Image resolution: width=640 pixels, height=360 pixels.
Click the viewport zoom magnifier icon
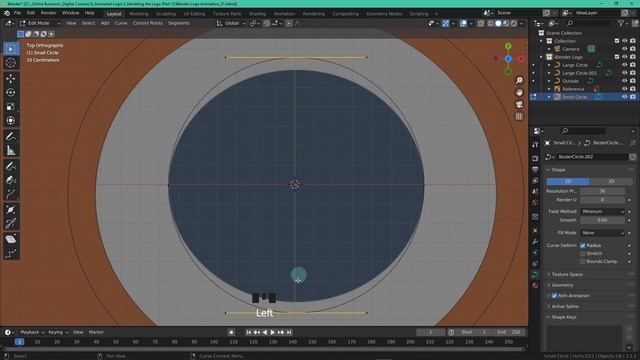pos(519,80)
